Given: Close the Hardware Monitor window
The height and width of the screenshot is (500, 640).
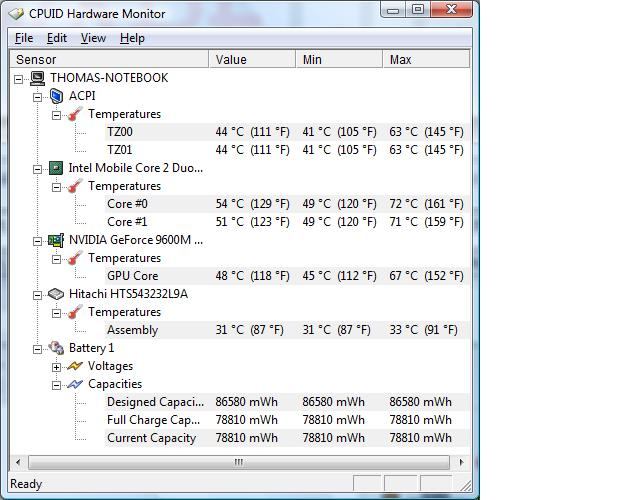Looking at the screenshot, I should [451, 9].
